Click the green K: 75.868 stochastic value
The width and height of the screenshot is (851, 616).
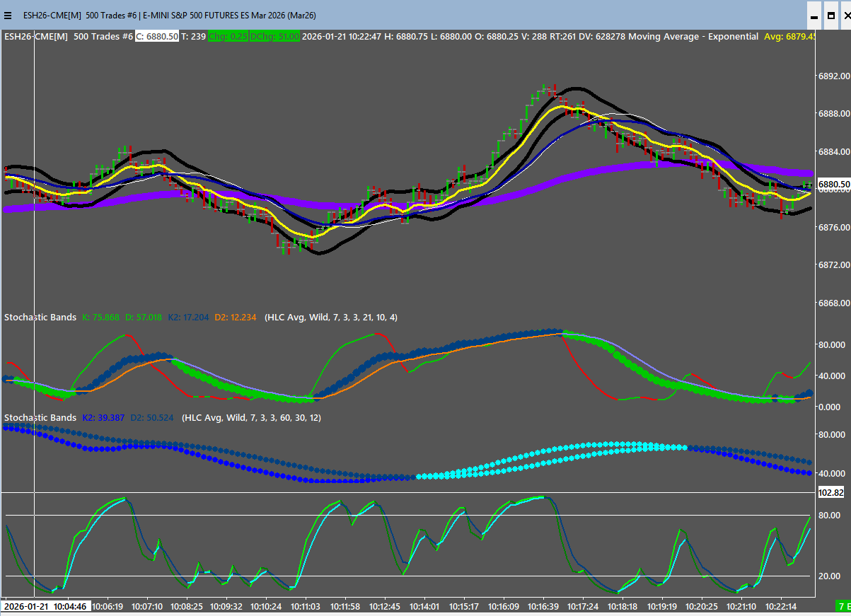(x=101, y=318)
